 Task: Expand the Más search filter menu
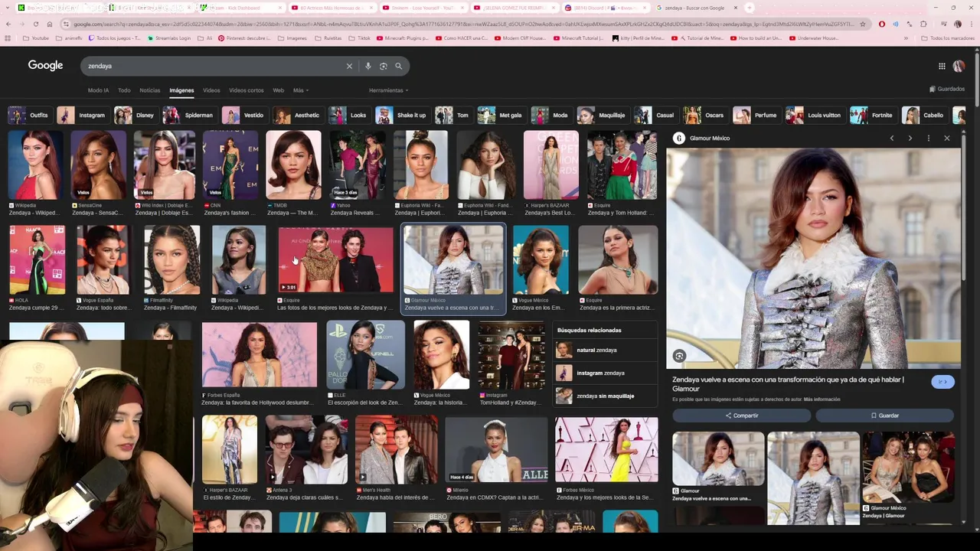(x=300, y=90)
